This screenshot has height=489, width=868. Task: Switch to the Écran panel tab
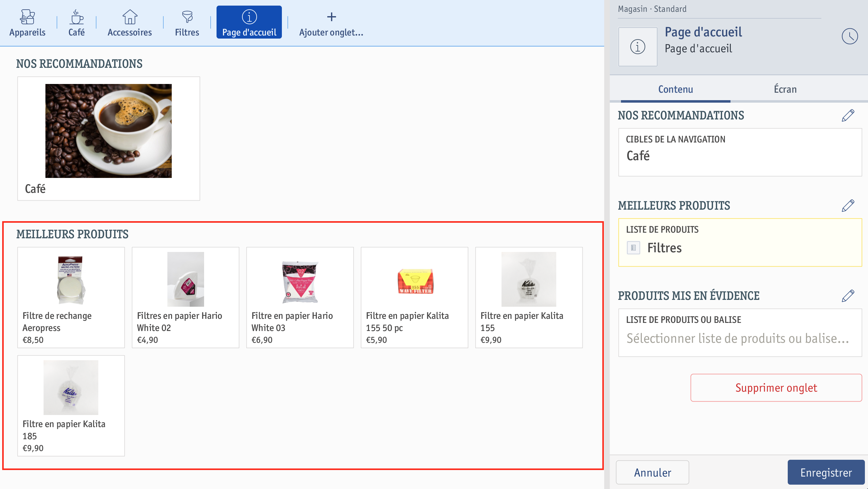[x=785, y=89]
